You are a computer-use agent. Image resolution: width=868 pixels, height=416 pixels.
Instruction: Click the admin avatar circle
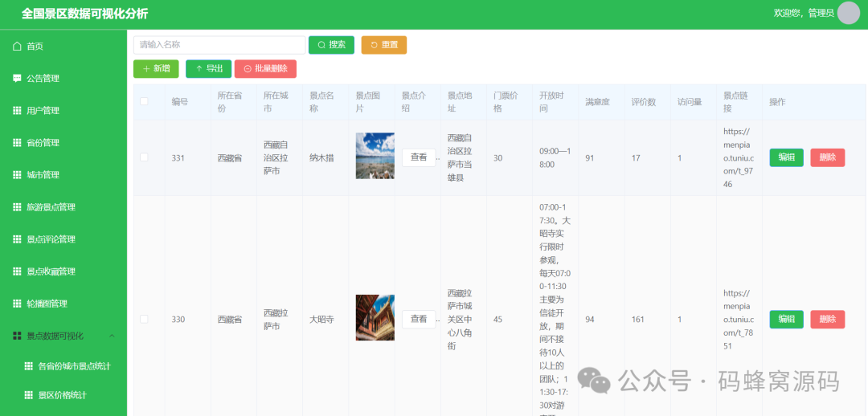click(x=848, y=13)
